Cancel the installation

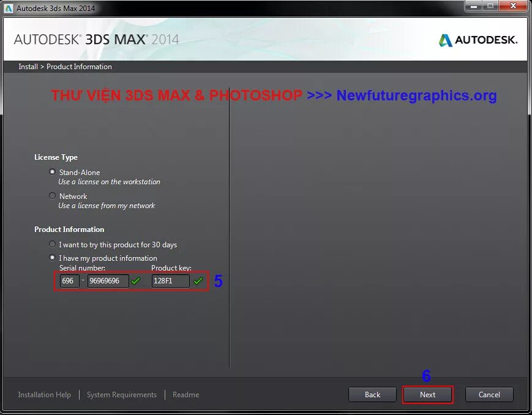(489, 395)
